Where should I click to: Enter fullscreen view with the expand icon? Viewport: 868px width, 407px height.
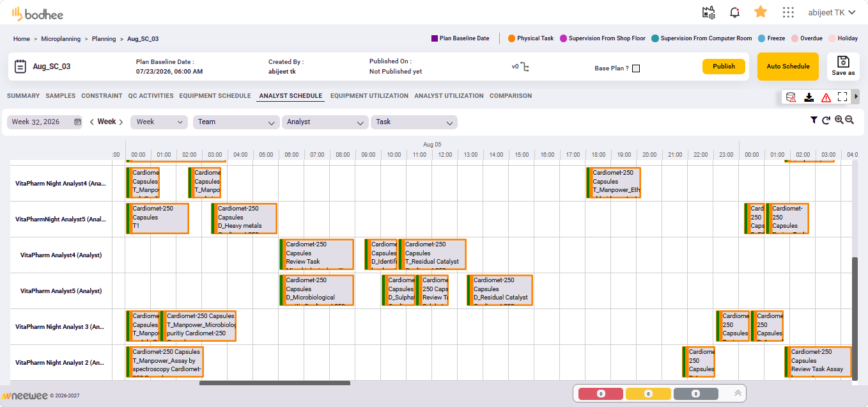(842, 97)
